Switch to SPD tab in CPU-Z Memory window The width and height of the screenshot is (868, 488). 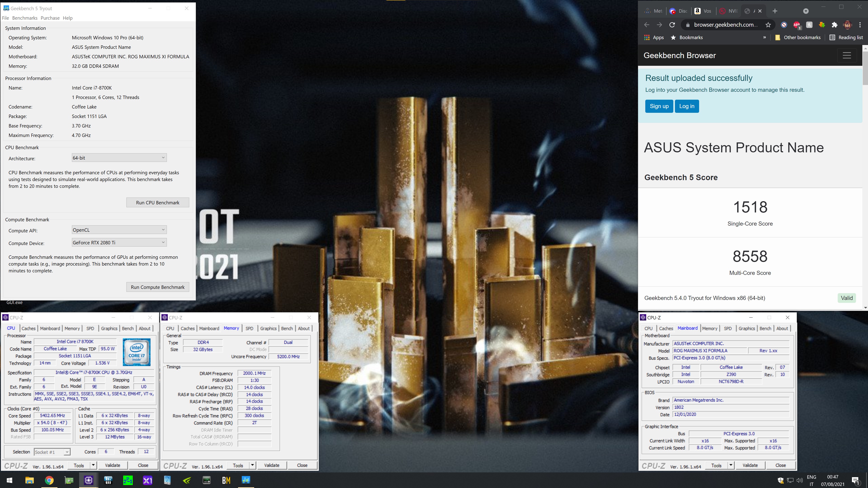pyautogui.click(x=249, y=328)
